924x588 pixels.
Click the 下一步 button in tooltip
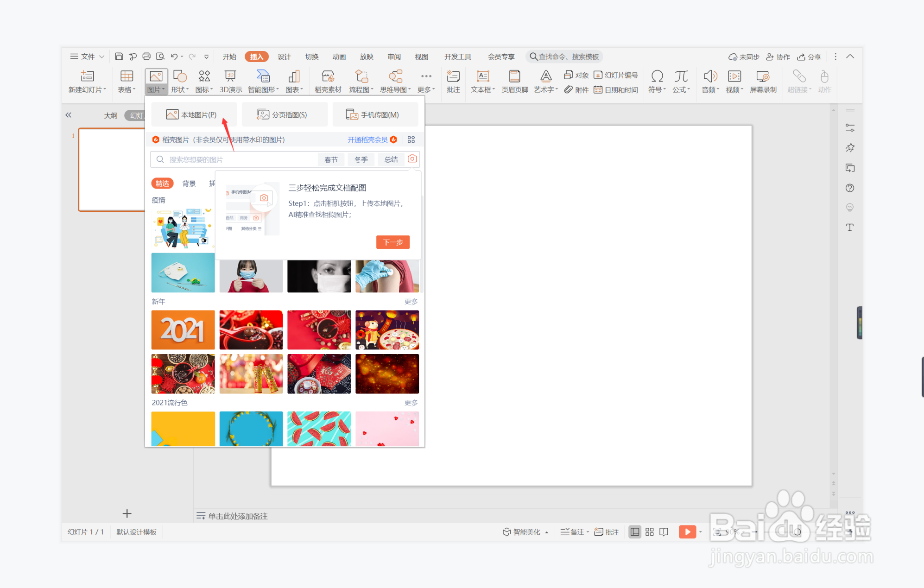[392, 242]
